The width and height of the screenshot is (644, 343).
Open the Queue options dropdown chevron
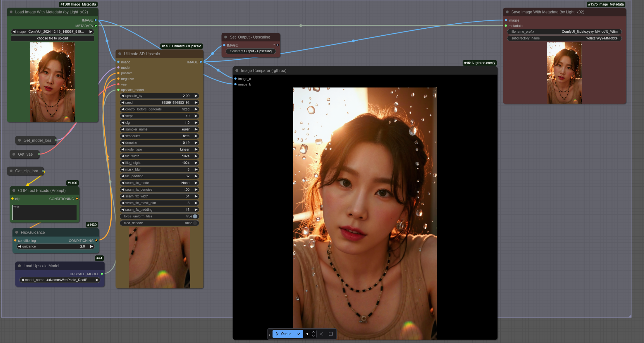point(298,334)
